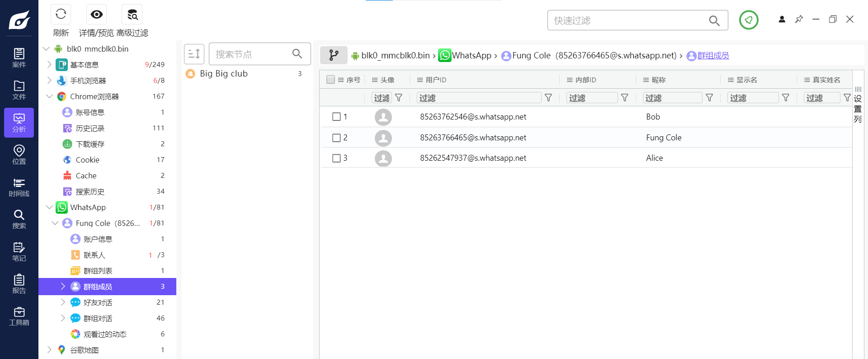Click the app logo at top of sidebar
Viewport: 868px width, 359px height.
(x=19, y=20)
